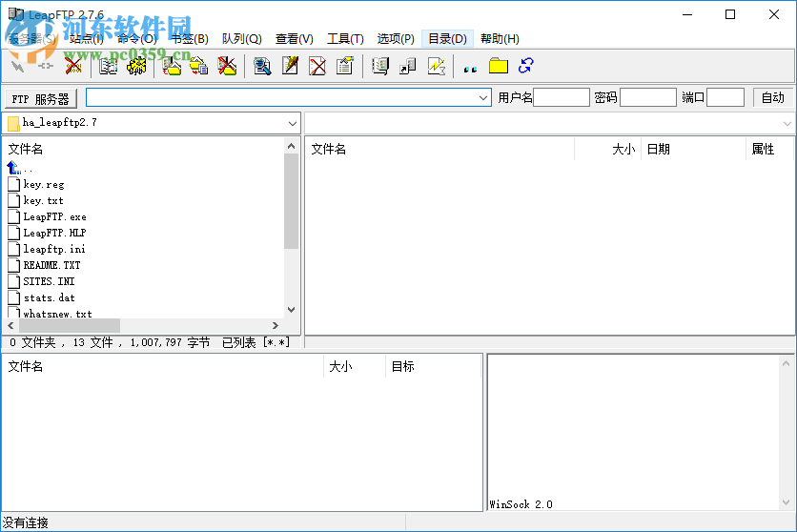This screenshot has height=532, width=797.
Task: Click log pane scroll up arrow
Action: click(x=786, y=364)
